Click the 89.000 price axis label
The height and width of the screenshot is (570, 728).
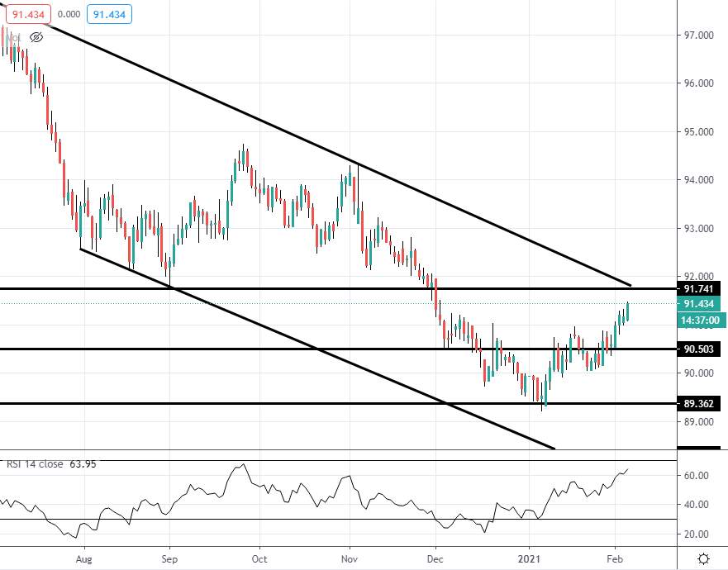click(x=699, y=422)
